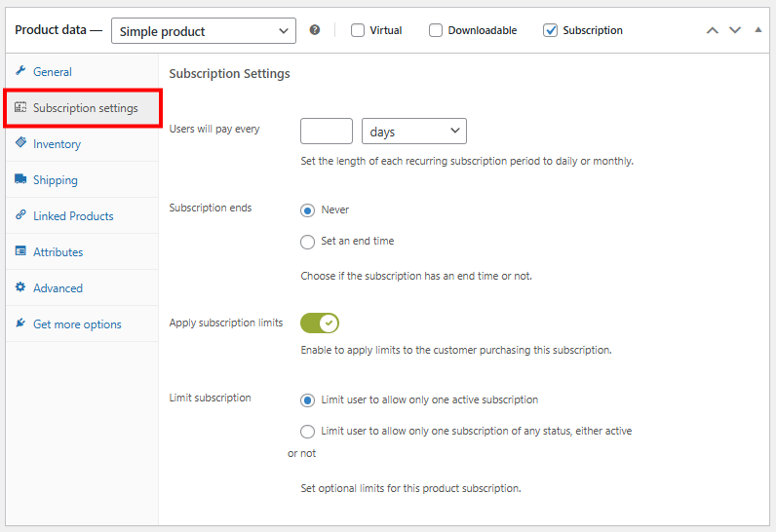The height and width of the screenshot is (532, 776).
Task: Turn off Apply subscription limits toggle
Action: 320,323
